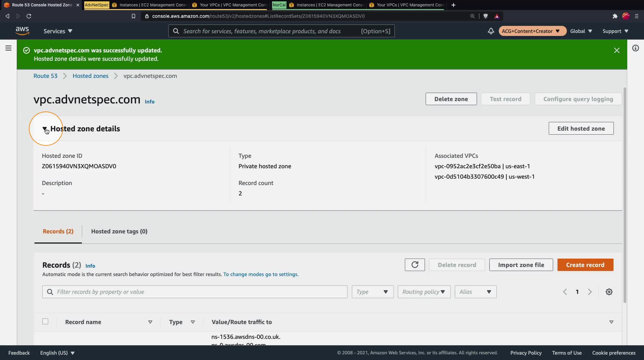The image size is (644, 360).
Task: Sort by Record name column arrow
Action: tap(150, 322)
